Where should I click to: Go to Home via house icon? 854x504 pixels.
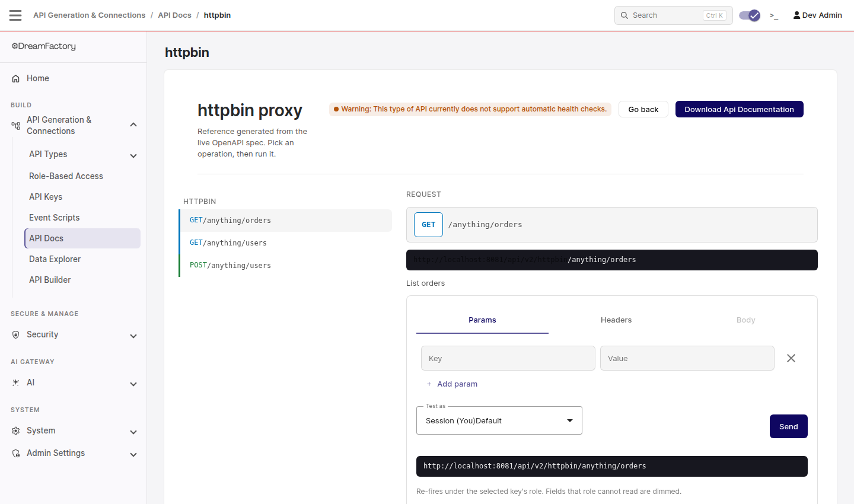[x=16, y=78]
